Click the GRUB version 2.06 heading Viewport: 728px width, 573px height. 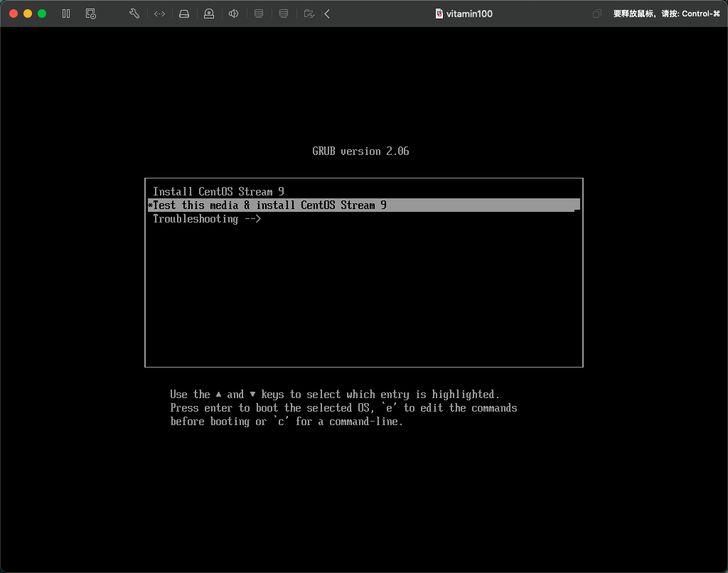360,151
